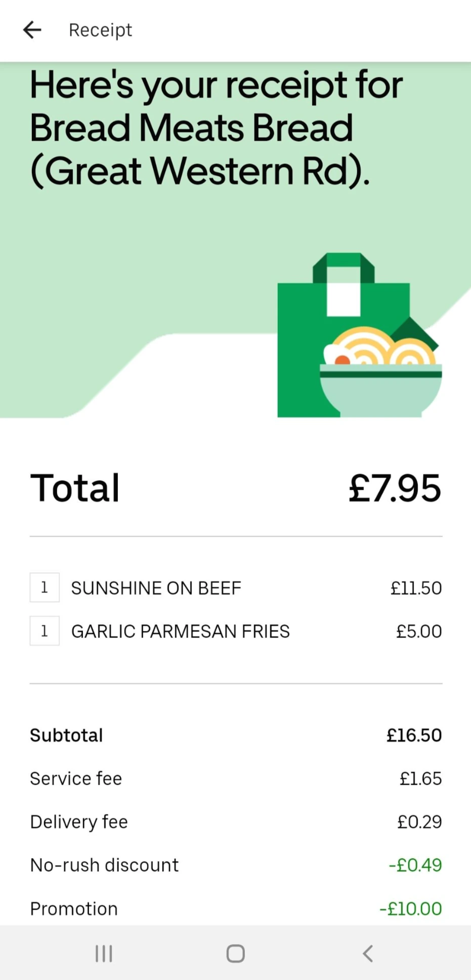Tap the £11.50 item price
This screenshot has width=471, height=980.
coord(416,588)
